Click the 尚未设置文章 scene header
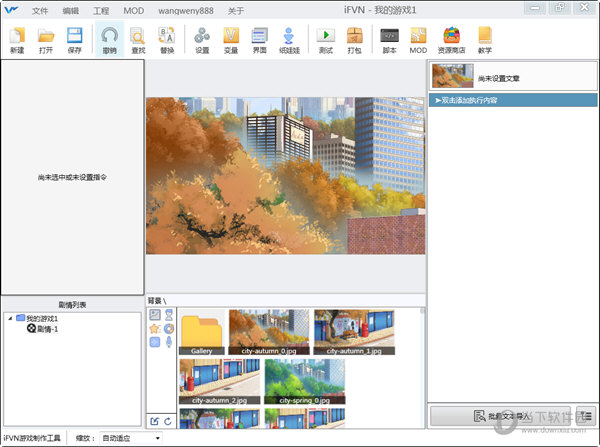 (513, 76)
